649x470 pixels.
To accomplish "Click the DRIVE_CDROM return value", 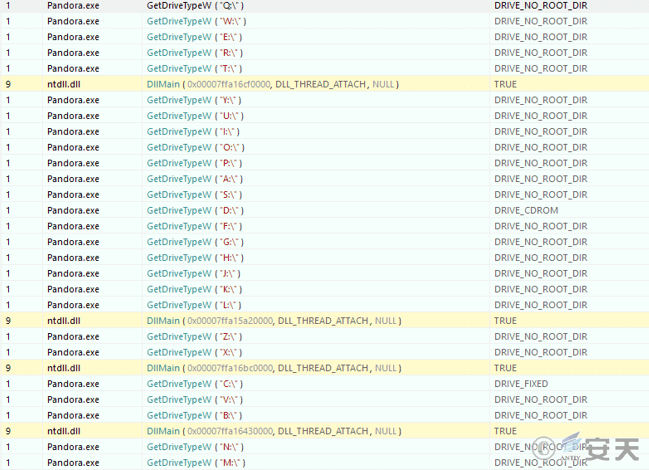I will coord(526,211).
